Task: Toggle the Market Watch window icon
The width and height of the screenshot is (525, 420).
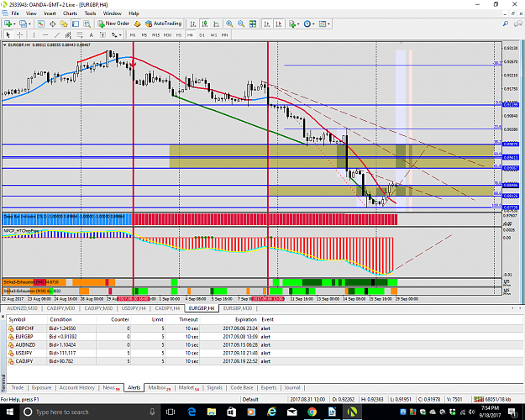Action: click(41, 24)
